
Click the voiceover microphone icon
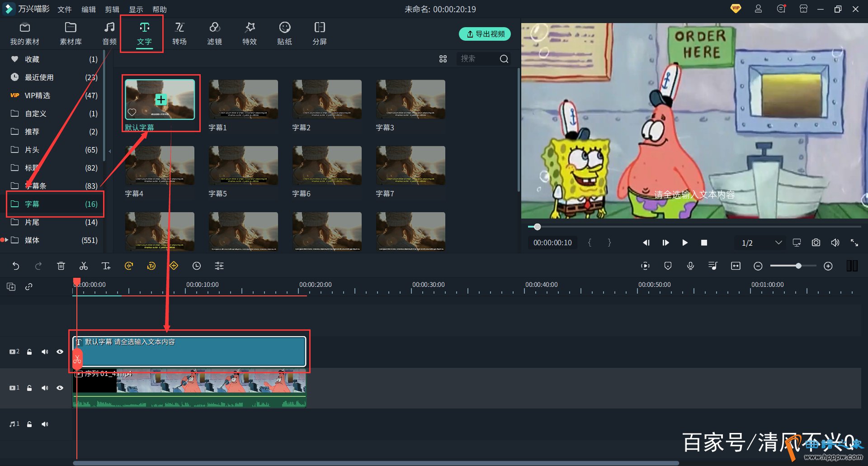[690, 266]
